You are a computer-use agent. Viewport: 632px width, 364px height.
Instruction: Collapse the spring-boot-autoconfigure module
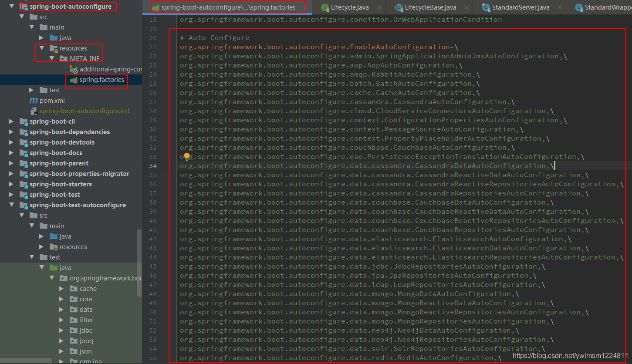pyautogui.click(x=12, y=7)
